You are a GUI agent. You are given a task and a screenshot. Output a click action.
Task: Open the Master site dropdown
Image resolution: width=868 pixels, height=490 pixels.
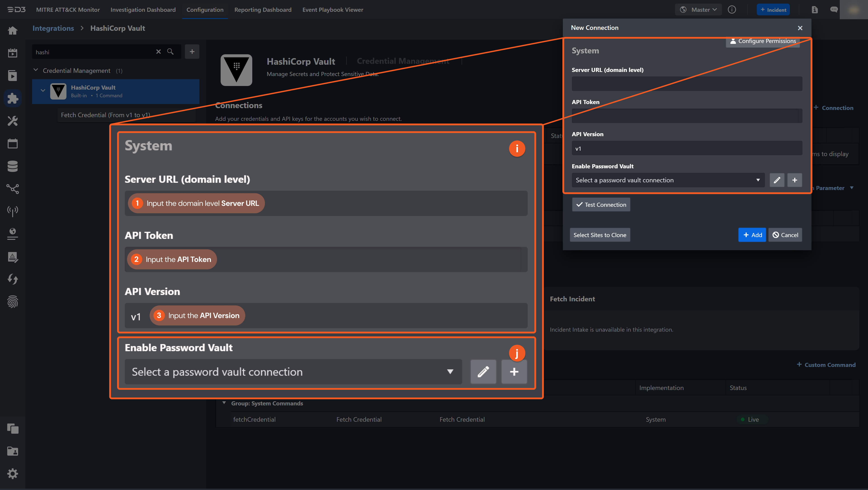698,10
